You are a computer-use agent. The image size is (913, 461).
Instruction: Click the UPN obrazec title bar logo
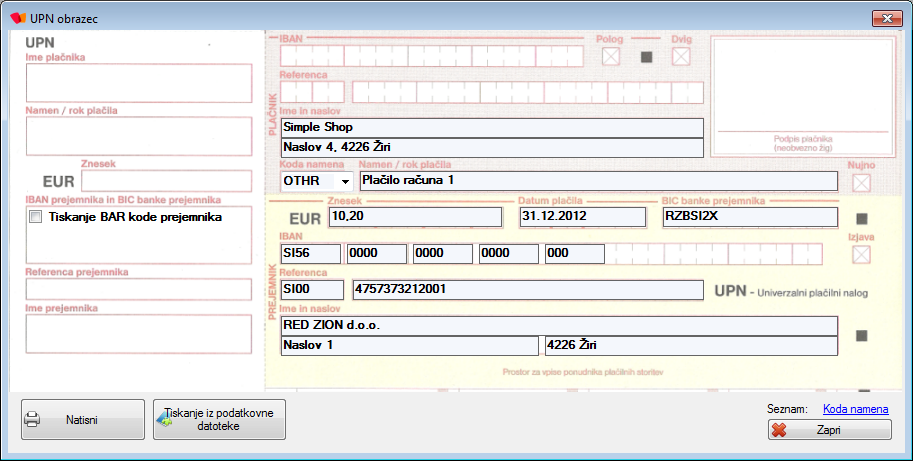tap(17, 16)
